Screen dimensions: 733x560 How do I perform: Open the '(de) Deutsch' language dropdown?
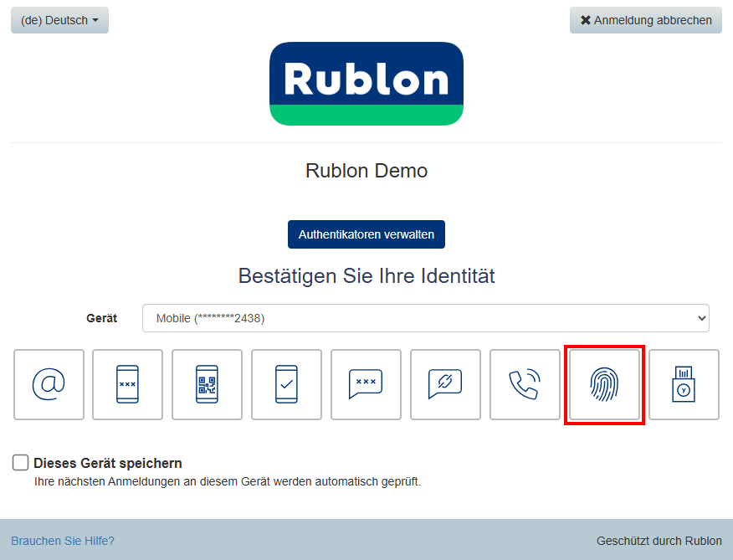point(59,20)
